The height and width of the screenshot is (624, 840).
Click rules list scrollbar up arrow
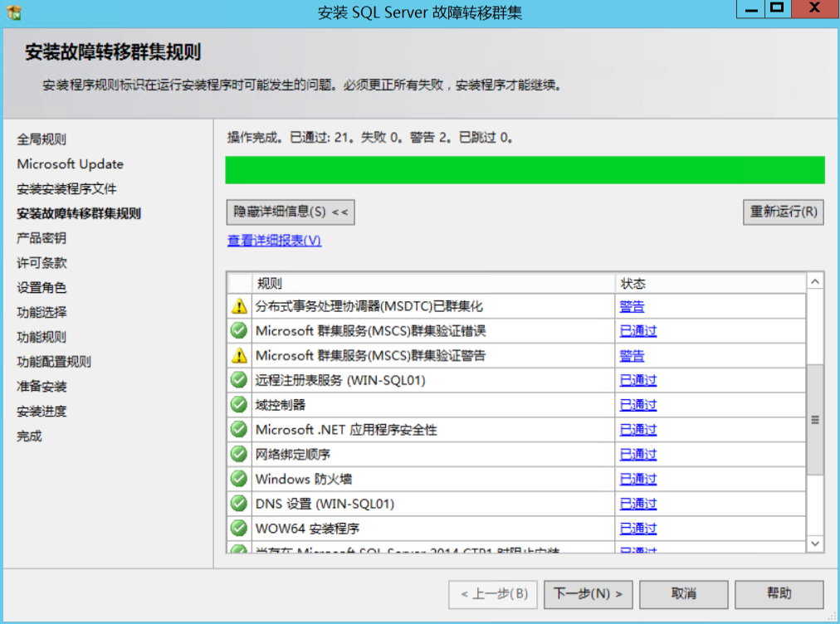click(815, 282)
